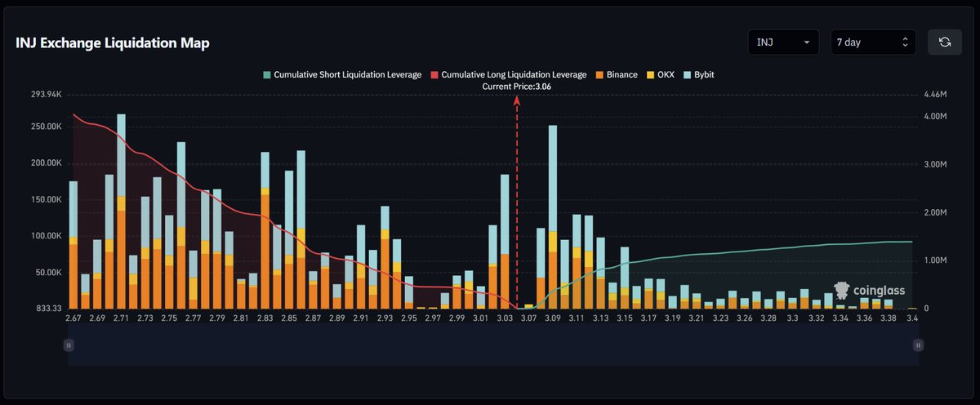Click the left range slider handle
Viewport: 980px width, 405px height.
pos(69,345)
